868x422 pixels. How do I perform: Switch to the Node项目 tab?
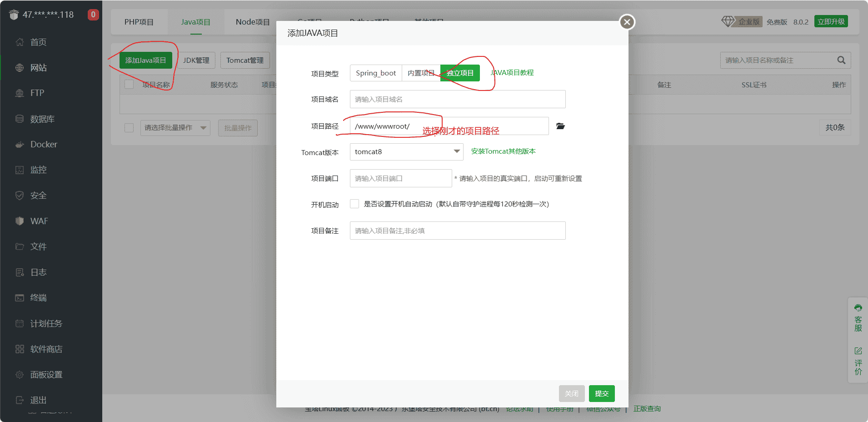pyautogui.click(x=252, y=21)
